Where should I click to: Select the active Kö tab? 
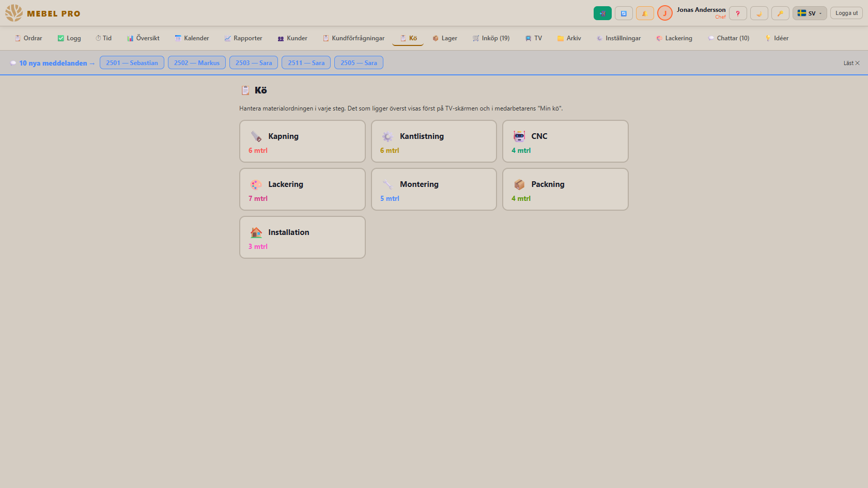click(408, 38)
